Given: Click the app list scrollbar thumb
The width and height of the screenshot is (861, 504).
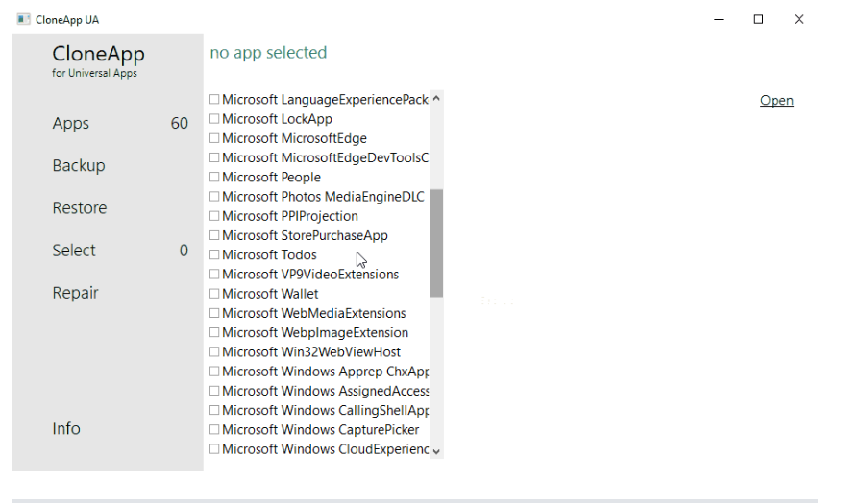Looking at the screenshot, I should (x=436, y=243).
